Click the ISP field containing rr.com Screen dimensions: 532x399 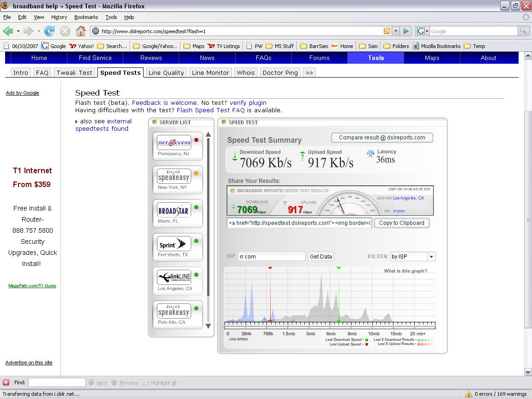pos(272,256)
